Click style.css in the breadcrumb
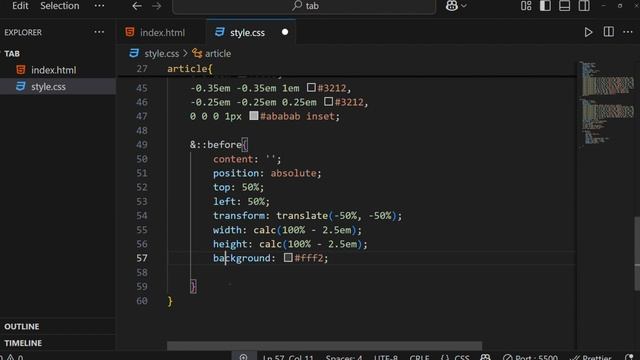 (161, 53)
